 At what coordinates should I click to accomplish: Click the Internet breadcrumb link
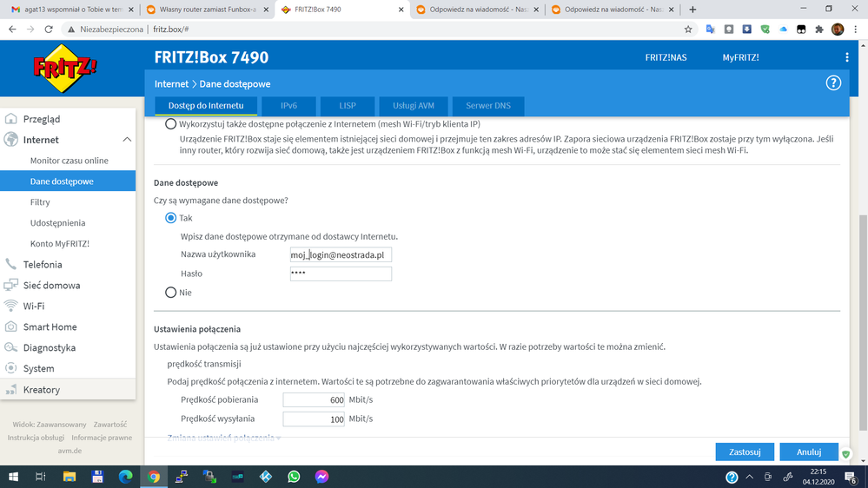click(x=172, y=84)
